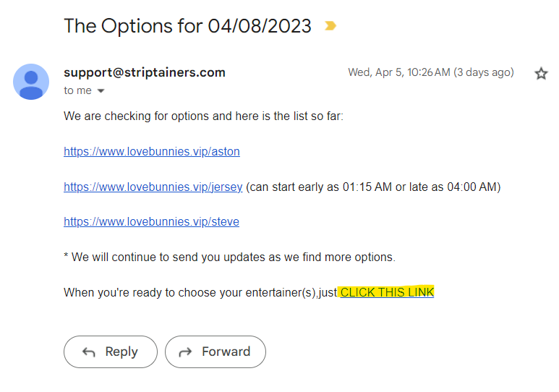Click the Reply button
Viewport: 559px width, 392px height.
tap(111, 351)
